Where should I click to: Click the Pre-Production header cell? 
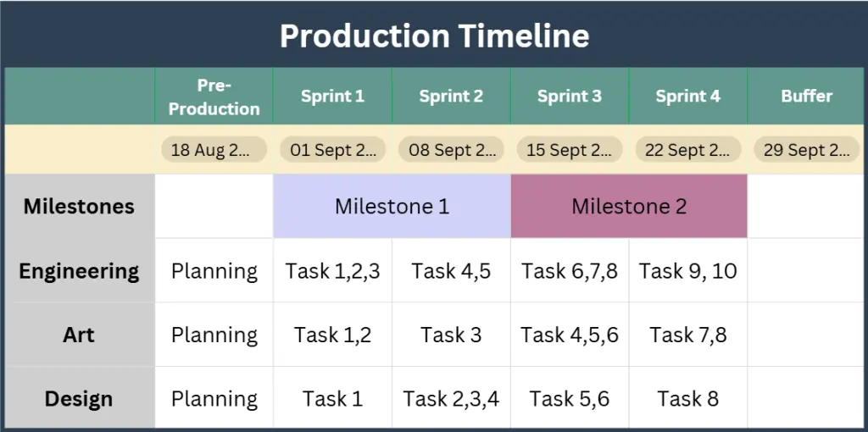point(214,97)
